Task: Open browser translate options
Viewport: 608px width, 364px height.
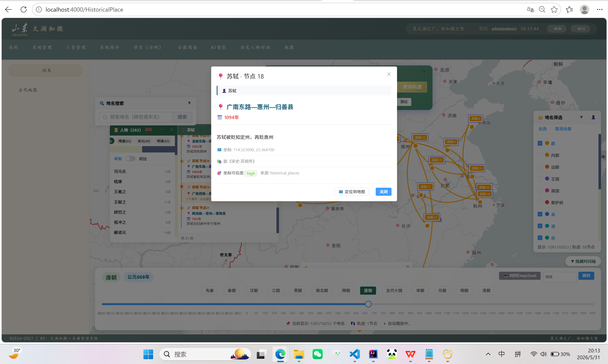Action: pyautogui.click(x=530, y=10)
